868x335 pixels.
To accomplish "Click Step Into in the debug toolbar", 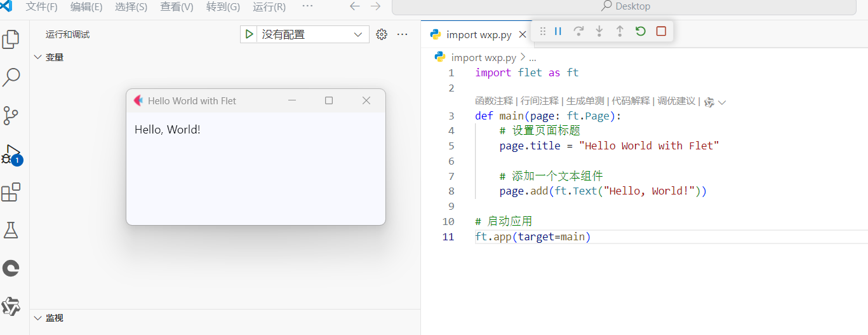I will pos(599,31).
